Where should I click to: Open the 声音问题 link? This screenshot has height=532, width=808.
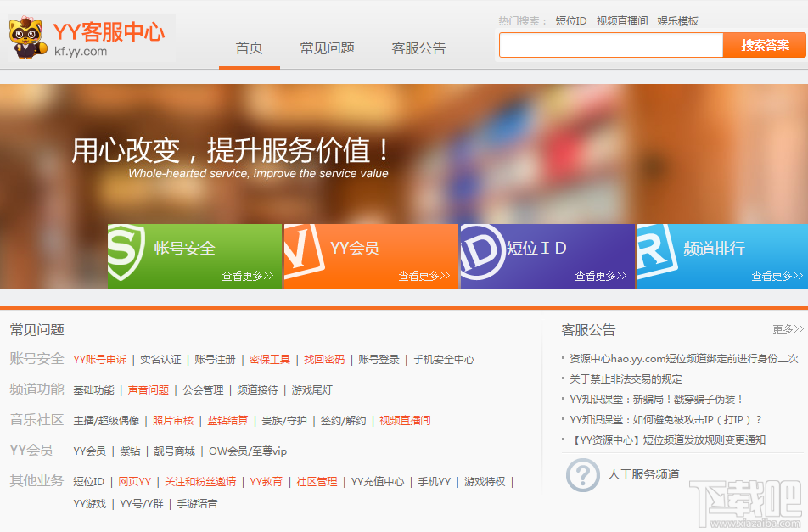[149, 389]
